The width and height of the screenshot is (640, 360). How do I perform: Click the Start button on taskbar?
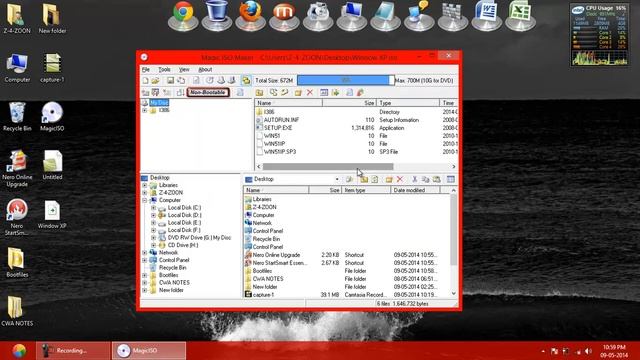[x=18, y=351]
